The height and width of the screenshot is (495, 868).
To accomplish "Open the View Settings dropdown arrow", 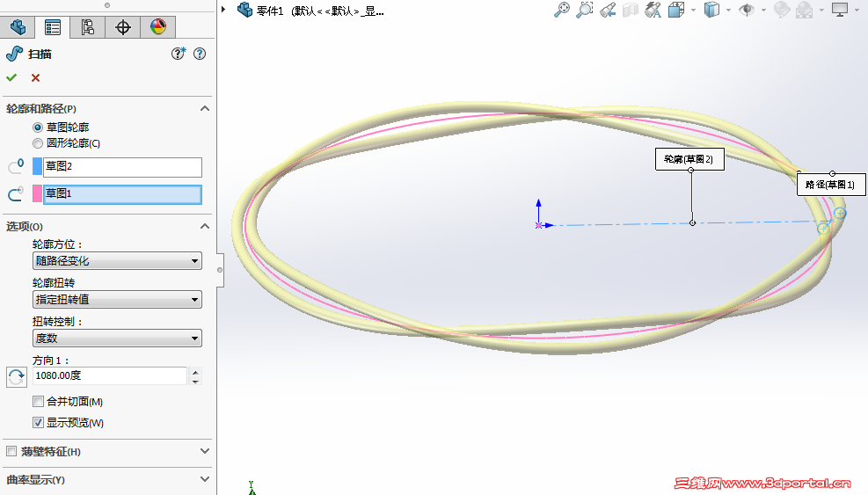I will click(x=857, y=10).
